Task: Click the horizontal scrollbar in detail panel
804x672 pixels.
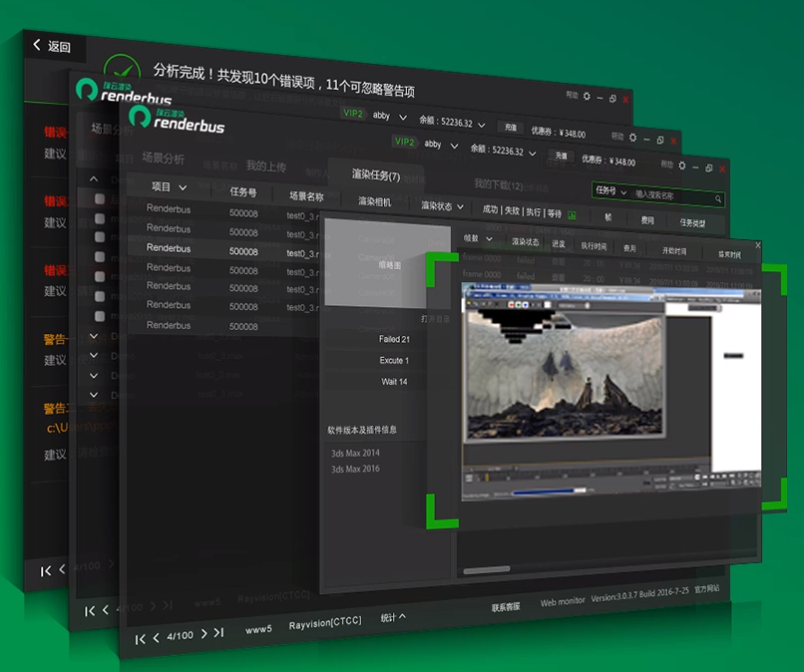Action: point(487,569)
